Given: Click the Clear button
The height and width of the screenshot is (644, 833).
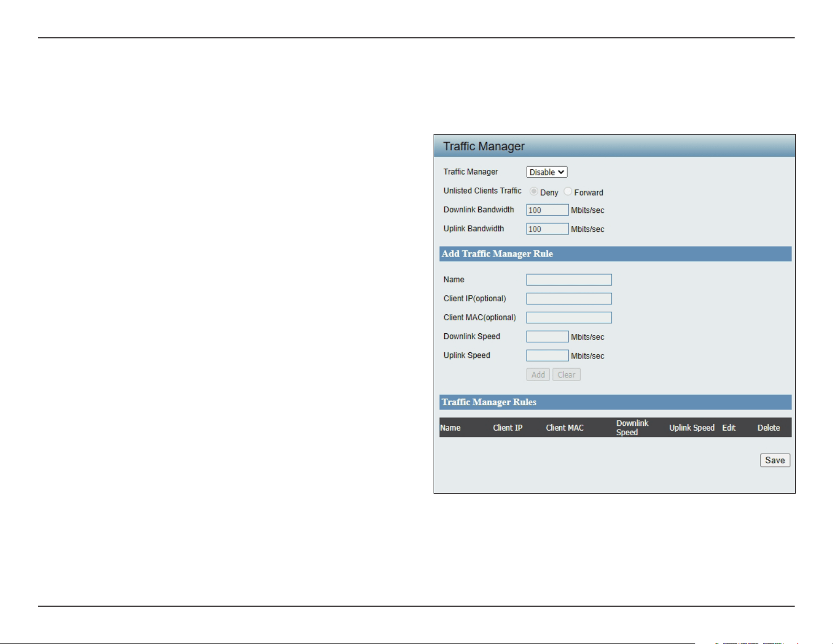Looking at the screenshot, I should click(x=567, y=374).
